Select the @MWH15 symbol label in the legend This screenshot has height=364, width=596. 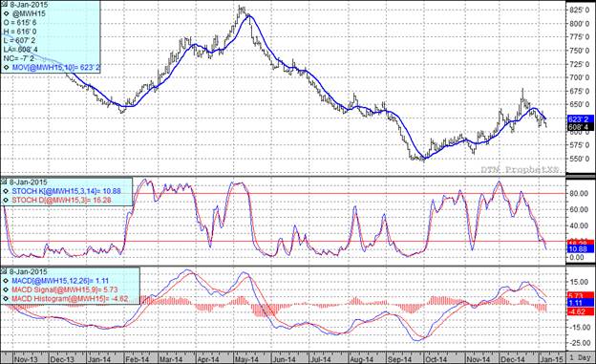coord(29,13)
